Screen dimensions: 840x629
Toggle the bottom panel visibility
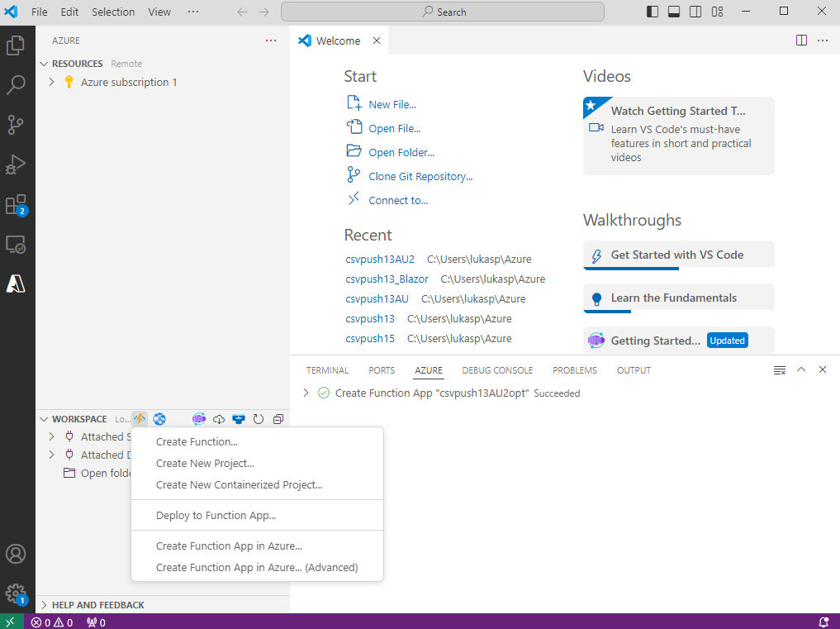click(673, 11)
